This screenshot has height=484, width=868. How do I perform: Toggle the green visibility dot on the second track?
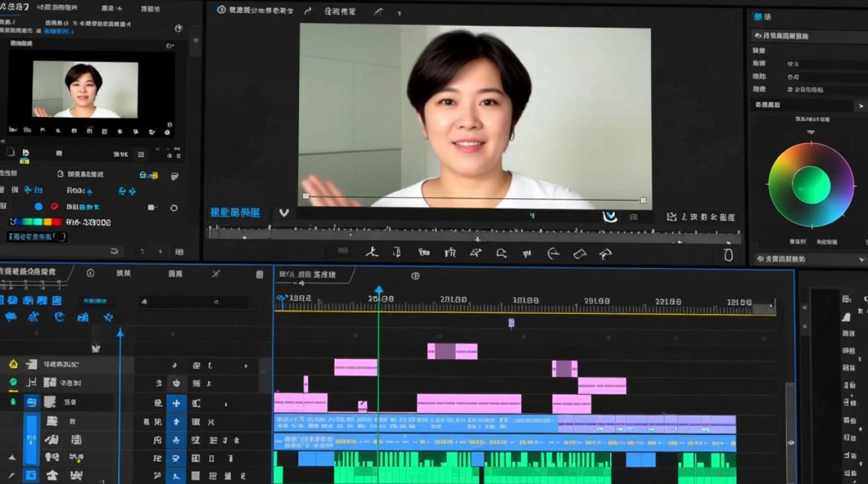click(13, 382)
